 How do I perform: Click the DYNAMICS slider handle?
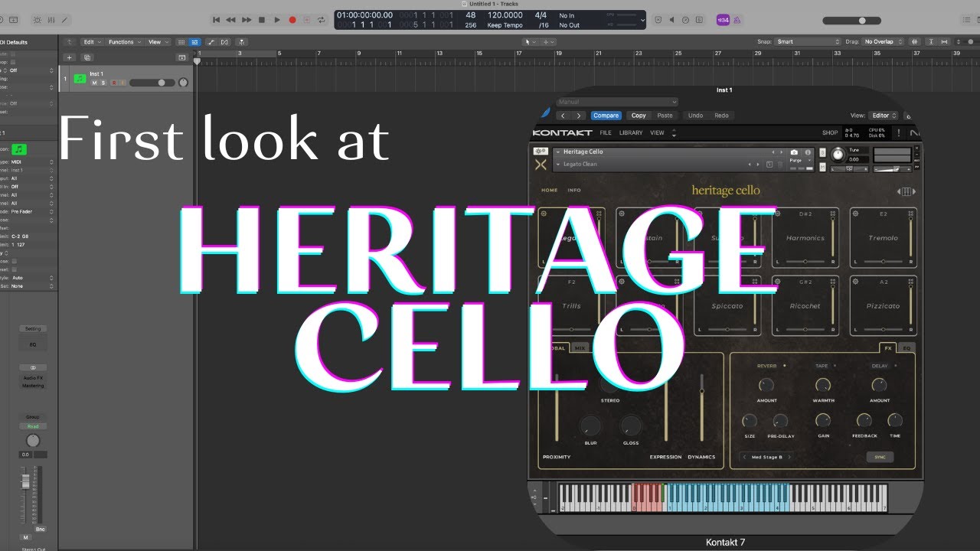[x=701, y=391]
